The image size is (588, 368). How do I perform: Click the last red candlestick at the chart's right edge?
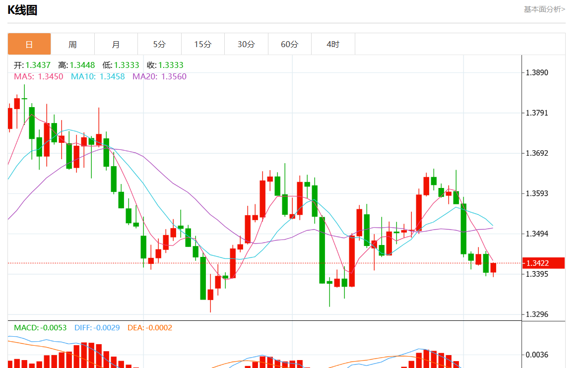pos(493,267)
